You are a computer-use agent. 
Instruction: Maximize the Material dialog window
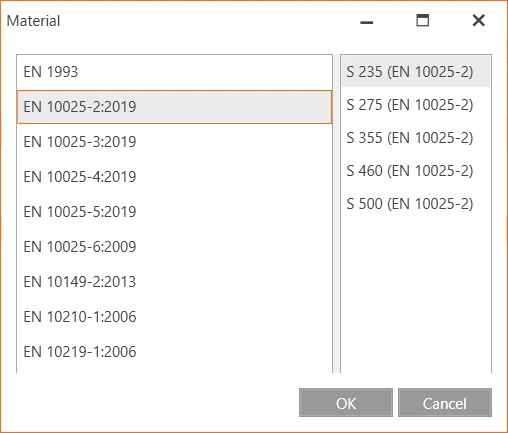(423, 21)
